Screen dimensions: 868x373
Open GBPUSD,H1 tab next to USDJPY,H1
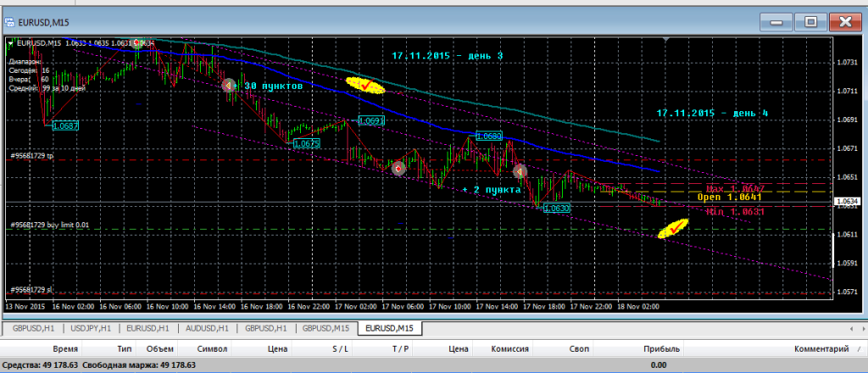[x=33, y=328]
